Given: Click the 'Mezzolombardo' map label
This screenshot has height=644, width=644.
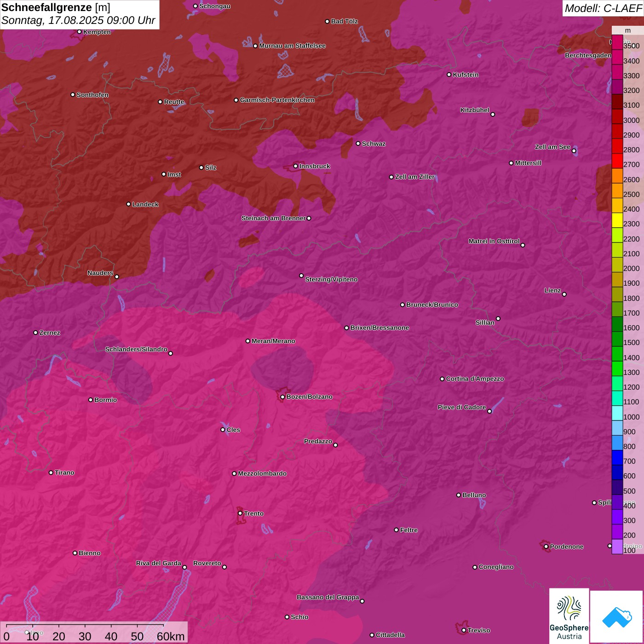Looking at the screenshot, I should coord(262,473).
